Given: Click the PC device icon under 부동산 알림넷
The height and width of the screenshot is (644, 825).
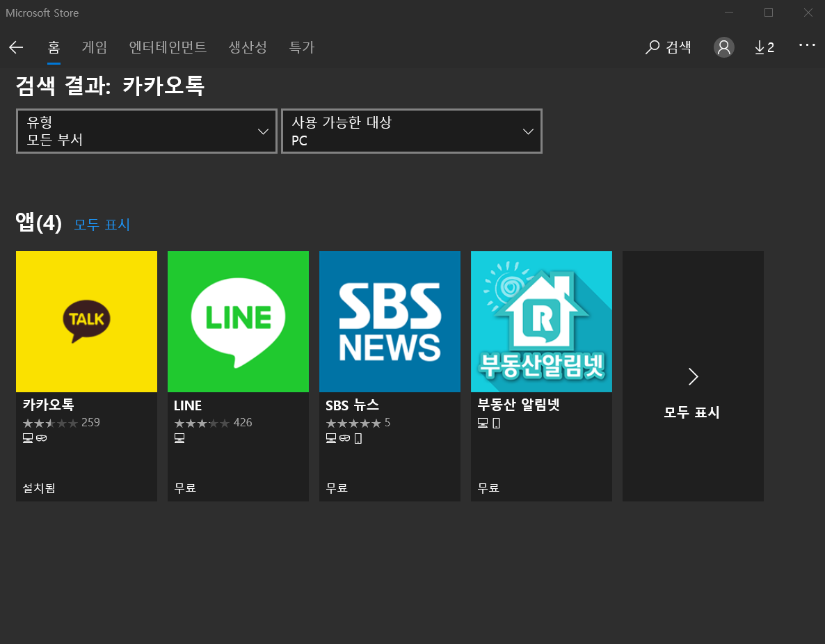Looking at the screenshot, I should [483, 423].
